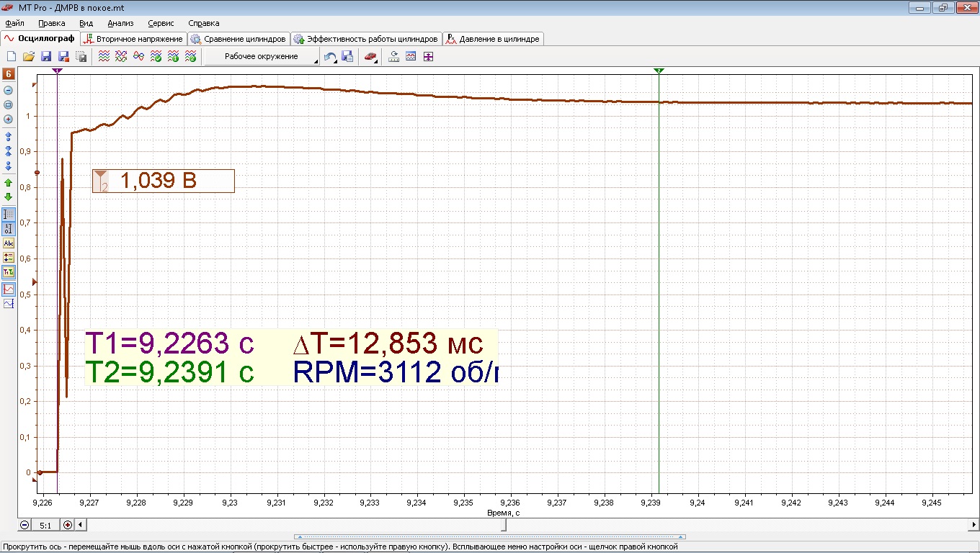Open the Рабочее окружение dropdown
This screenshot has height=553, width=980.
click(x=262, y=56)
